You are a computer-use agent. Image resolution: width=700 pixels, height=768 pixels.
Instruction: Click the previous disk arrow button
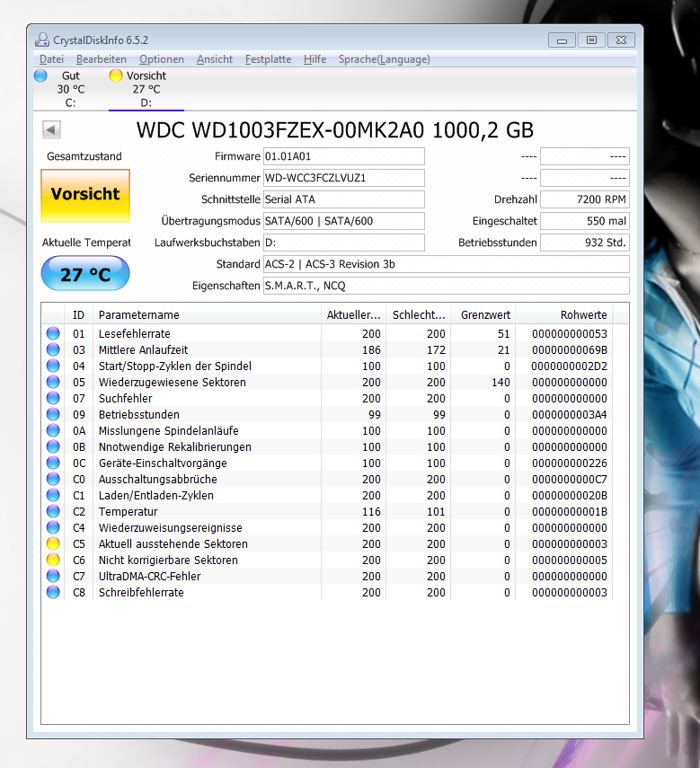point(51,129)
